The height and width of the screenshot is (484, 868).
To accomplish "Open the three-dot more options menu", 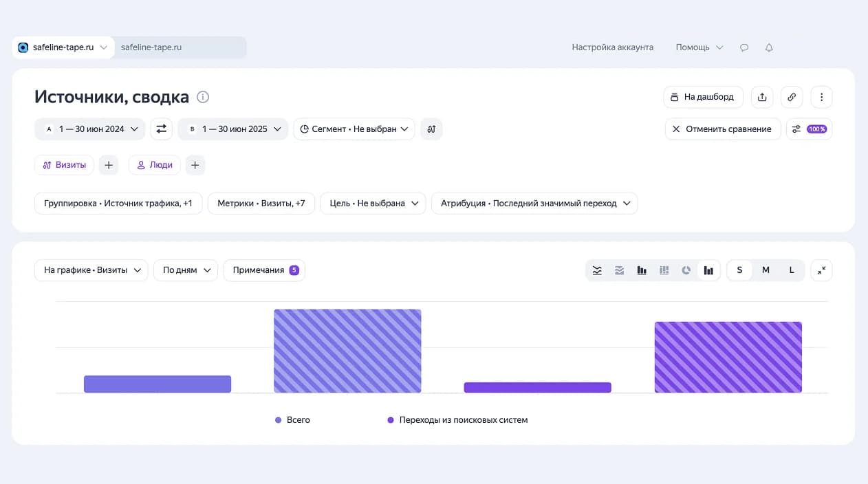I will click(821, 97).
